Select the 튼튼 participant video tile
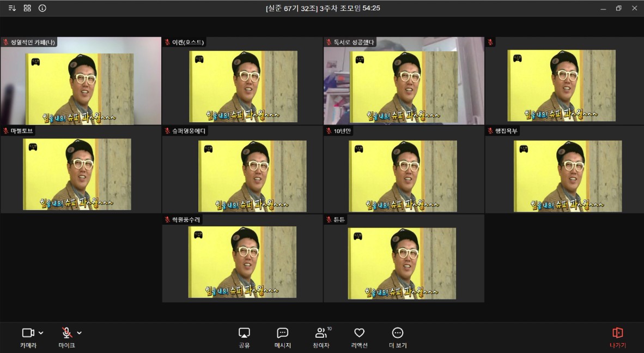Viewport: 644px width, 353px height. click(403, 262)
